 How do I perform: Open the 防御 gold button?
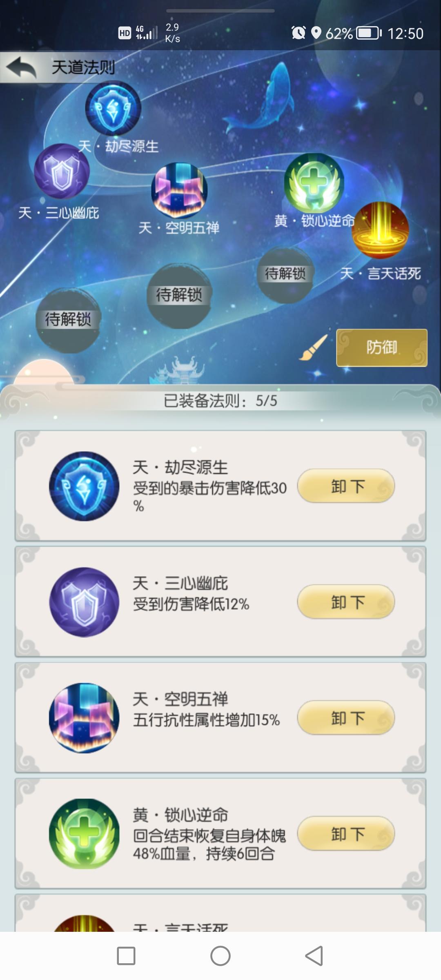point(382,347)
